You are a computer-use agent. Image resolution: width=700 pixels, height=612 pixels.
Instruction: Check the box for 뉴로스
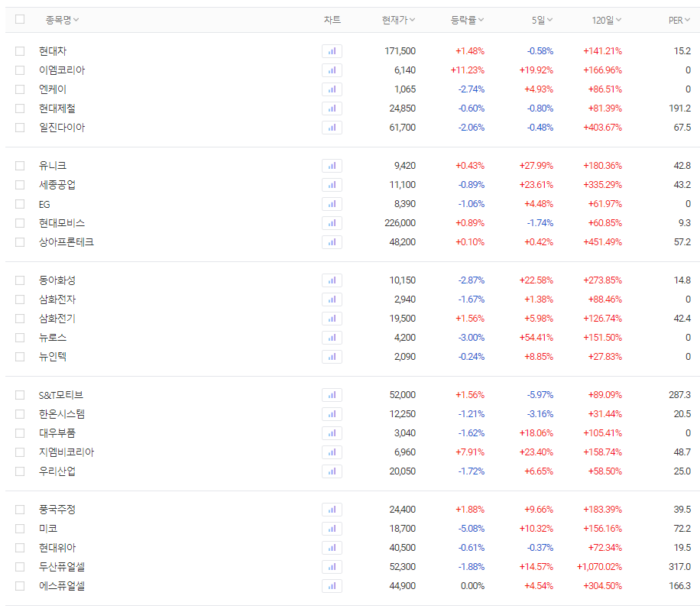point(20,338)
